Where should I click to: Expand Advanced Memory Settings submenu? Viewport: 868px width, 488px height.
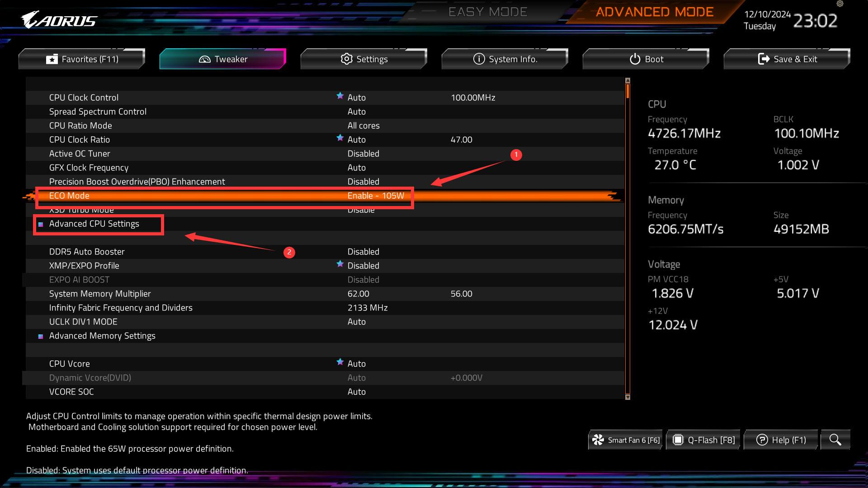point(102,336)
